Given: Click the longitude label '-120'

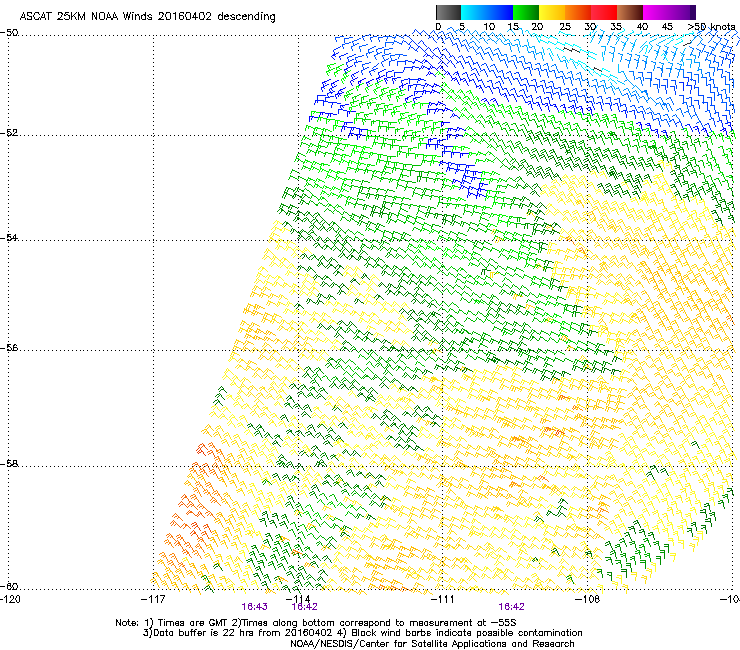Looking at the screenshot, I should point(10,599).
